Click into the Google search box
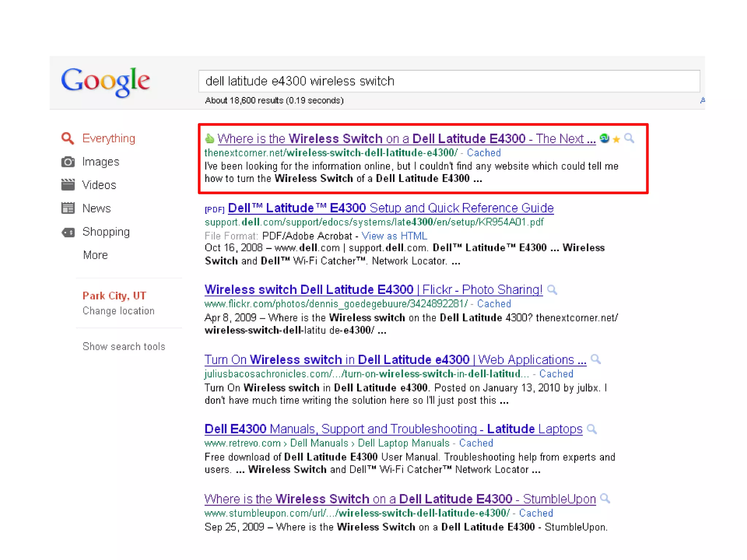This screenshot has height=560, width=747. [x=449, y=81]
